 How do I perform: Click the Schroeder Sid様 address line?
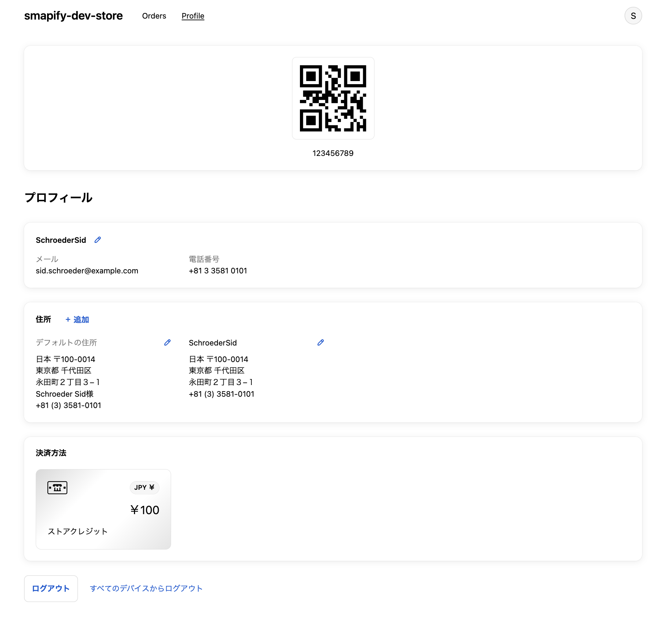[x=65, y=394]
